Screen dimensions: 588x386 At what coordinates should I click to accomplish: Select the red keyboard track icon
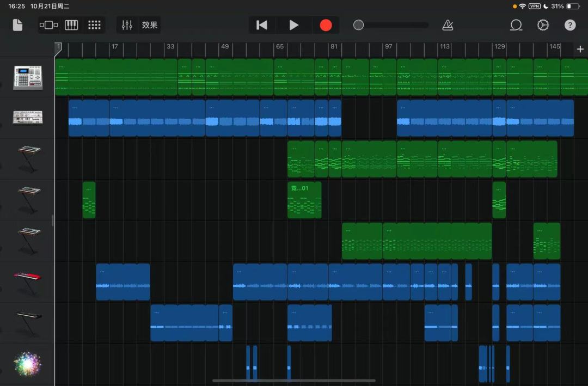(28, 282)
